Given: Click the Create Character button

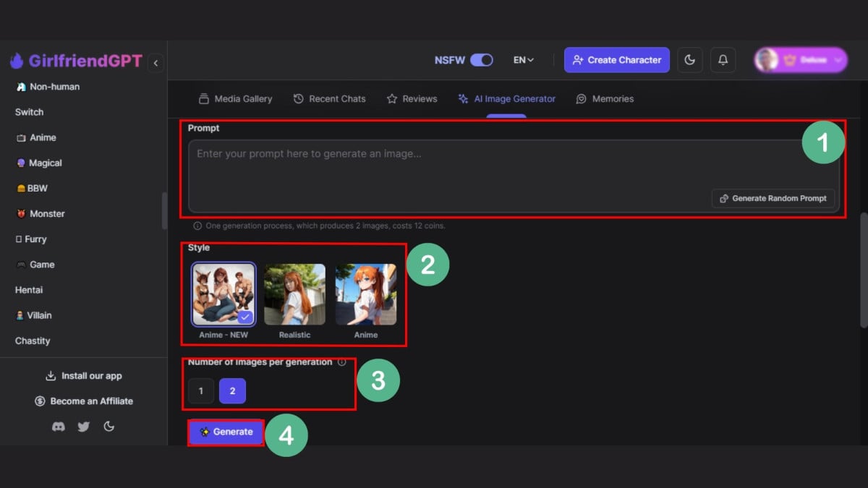Looking at the screenshot, I should point(616,60).
